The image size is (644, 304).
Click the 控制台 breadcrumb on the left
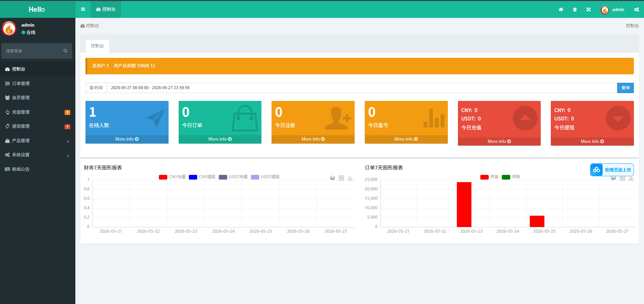pyautogui.click(x=90, y=26)
